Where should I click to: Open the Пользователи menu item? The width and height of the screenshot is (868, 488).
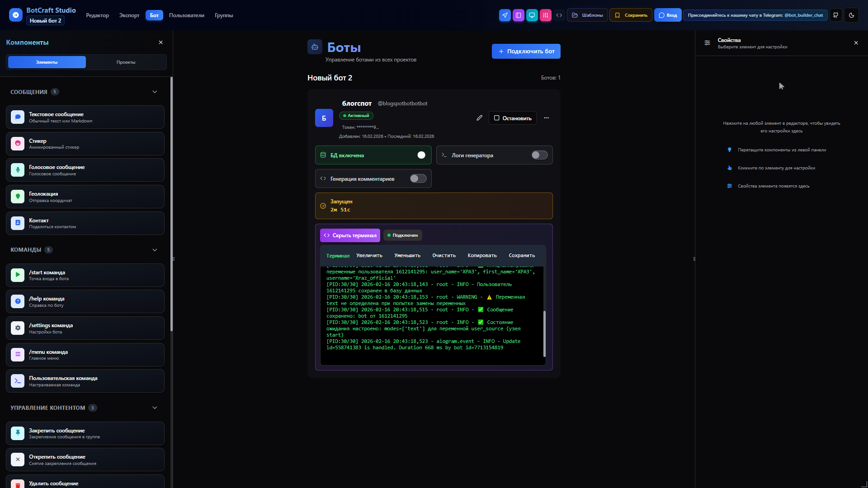click(186, 15)
